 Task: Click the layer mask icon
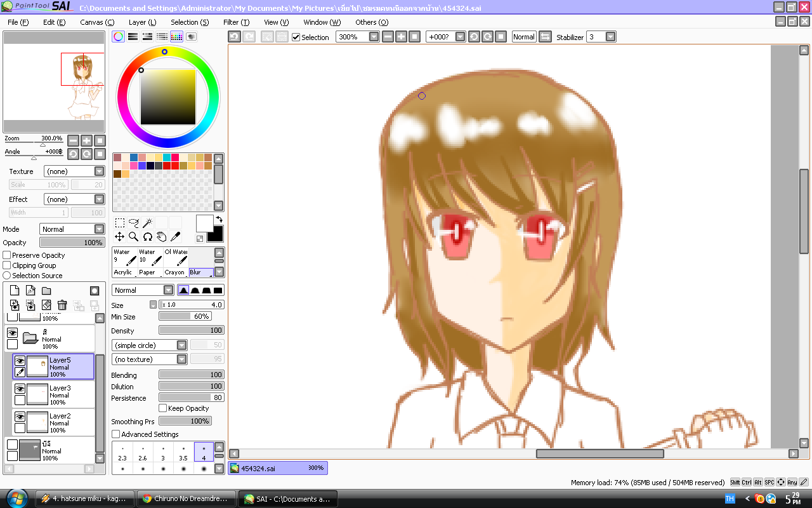click(95, 291)
